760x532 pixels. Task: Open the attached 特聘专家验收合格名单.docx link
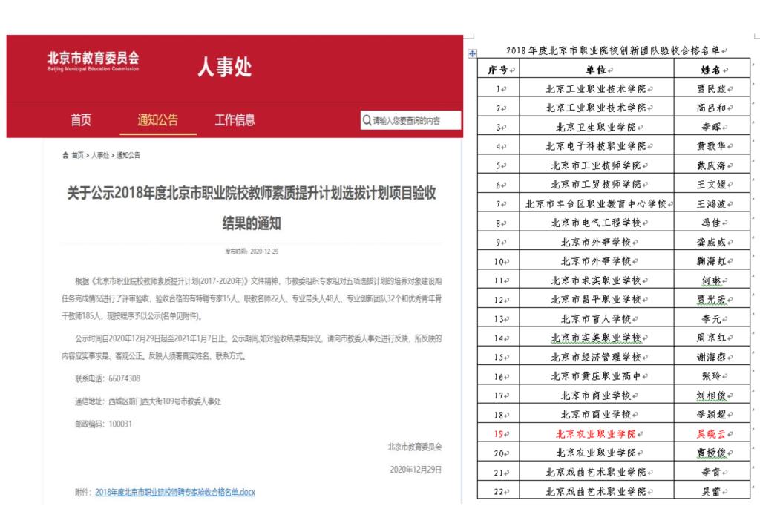point(174,492)
